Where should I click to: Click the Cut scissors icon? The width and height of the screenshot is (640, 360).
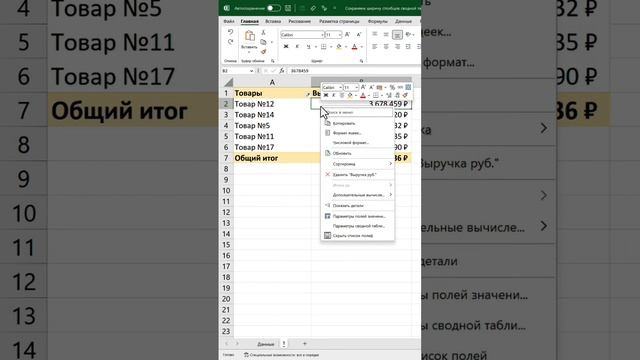[264, 33]
